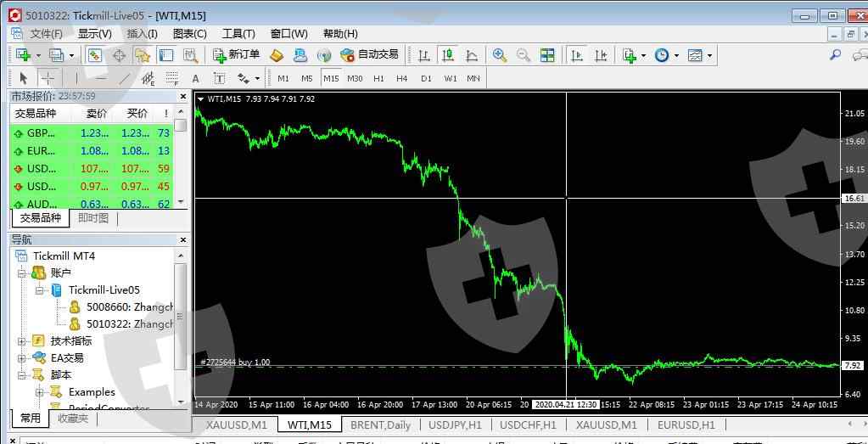Image resolution: width=868 pixels, height=444 pixels.
Task: Open the 工具(T) menu
Action: [238, 34]
